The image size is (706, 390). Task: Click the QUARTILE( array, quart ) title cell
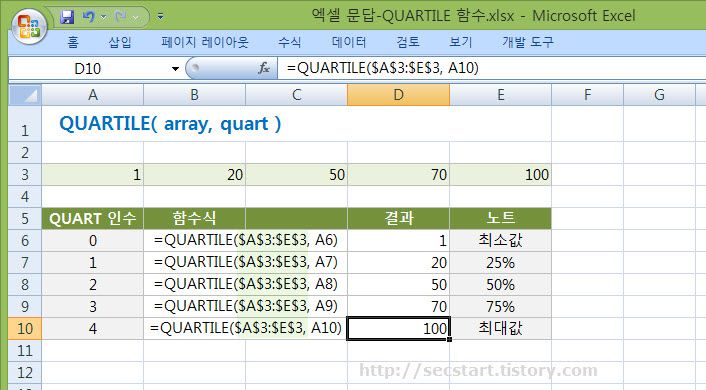(x=170, y=124)
